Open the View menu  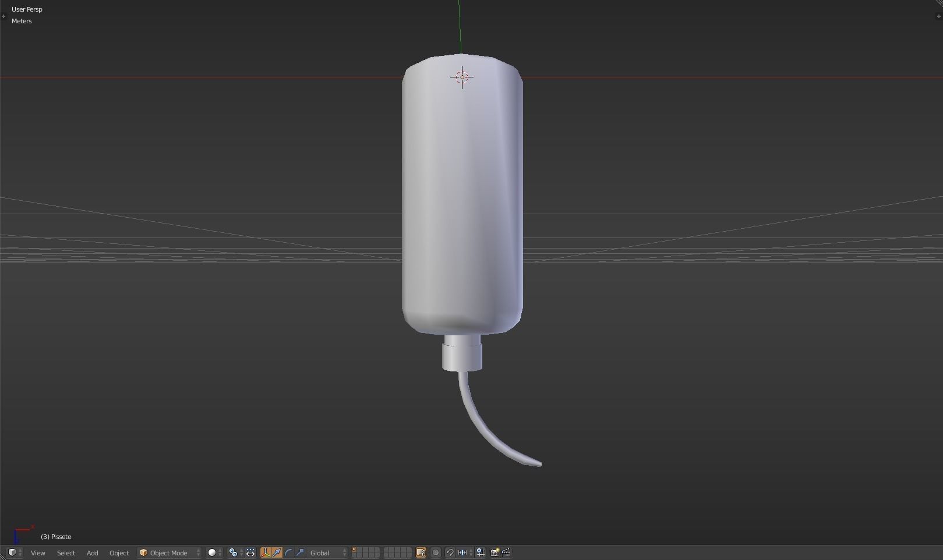38,552
